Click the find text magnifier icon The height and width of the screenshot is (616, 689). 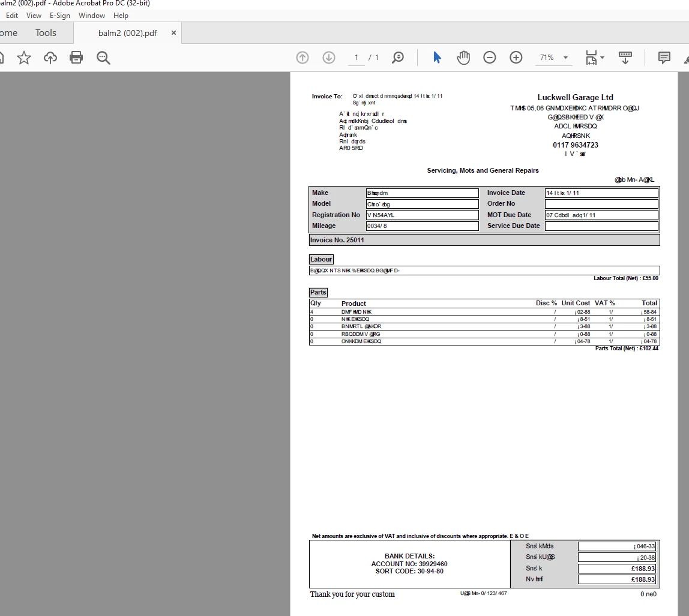(x=103, y=58)
